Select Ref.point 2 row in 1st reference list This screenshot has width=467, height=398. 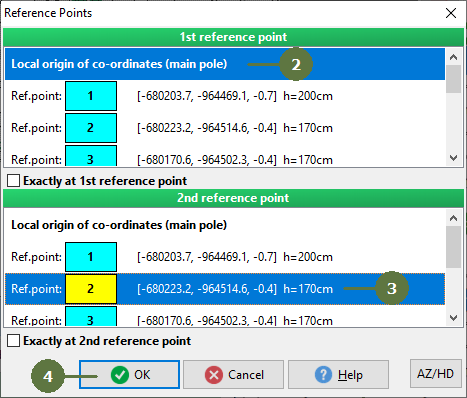(225, 128)
